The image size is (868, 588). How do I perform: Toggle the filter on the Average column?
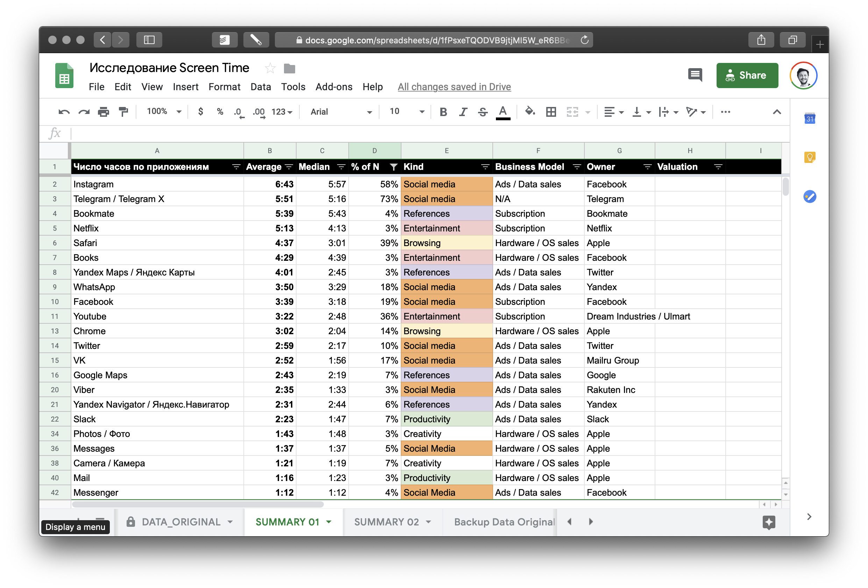pyautogui.click(x=288, y=166)
